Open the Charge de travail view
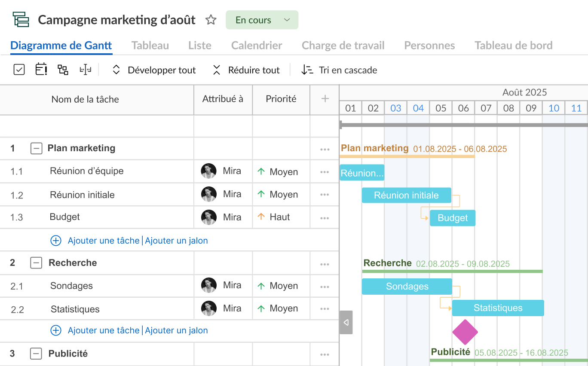Screen dimensions: 588x366 click(343, 45)
